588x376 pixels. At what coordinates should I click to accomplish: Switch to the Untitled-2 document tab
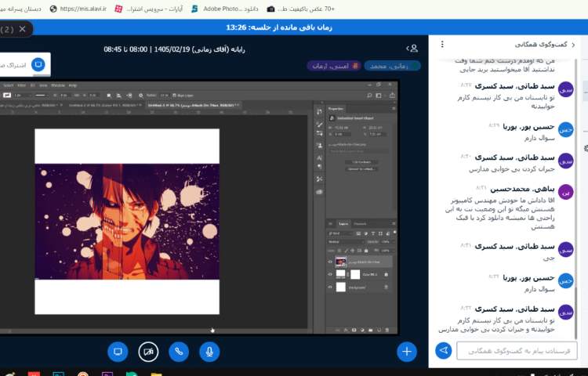(103, 106)
